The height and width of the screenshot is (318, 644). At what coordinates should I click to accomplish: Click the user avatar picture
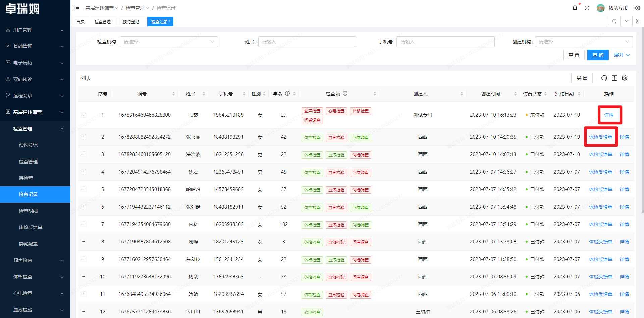(x=600, y=8)
